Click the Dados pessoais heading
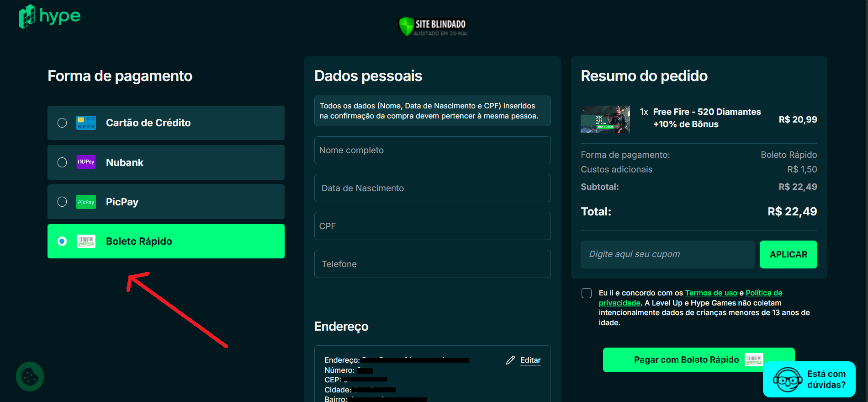 point(368,76)
